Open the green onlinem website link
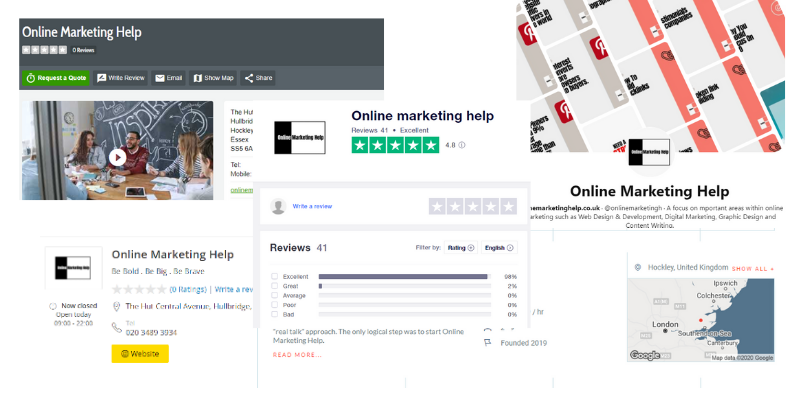The width and height of the screenshot is (800, 400). pos(242,190)
